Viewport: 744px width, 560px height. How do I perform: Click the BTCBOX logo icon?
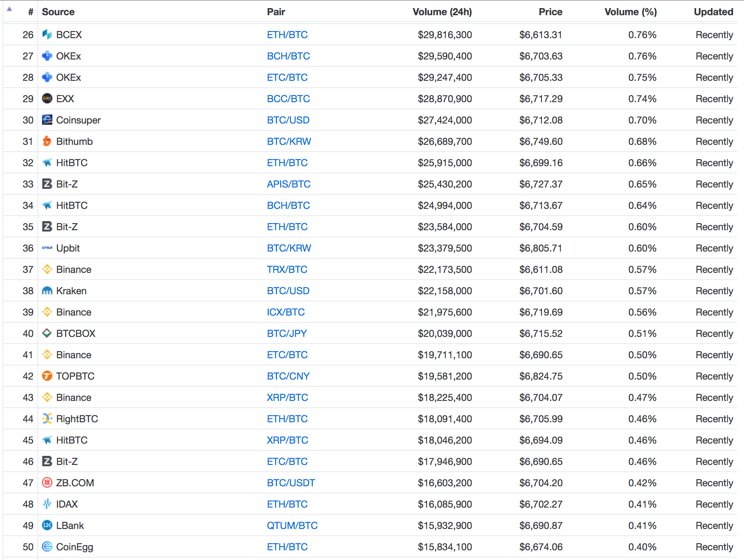[47, 333]
